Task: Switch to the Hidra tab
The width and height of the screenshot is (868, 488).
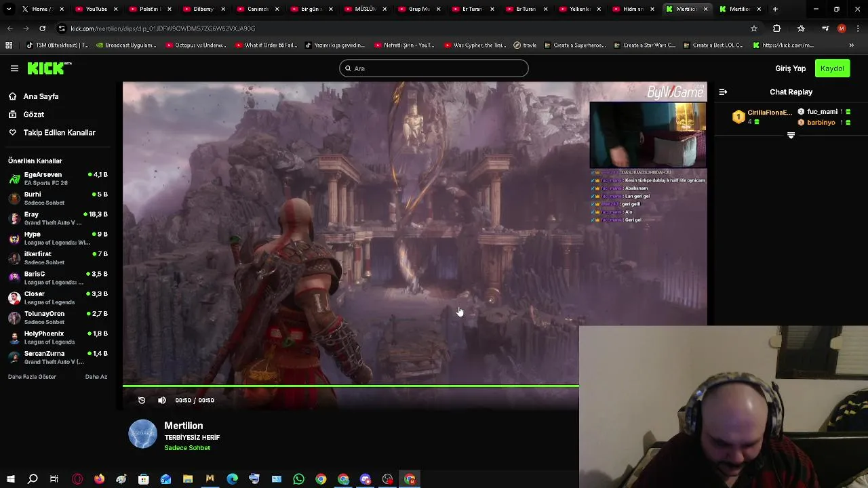Action: (x=632, y=9)
